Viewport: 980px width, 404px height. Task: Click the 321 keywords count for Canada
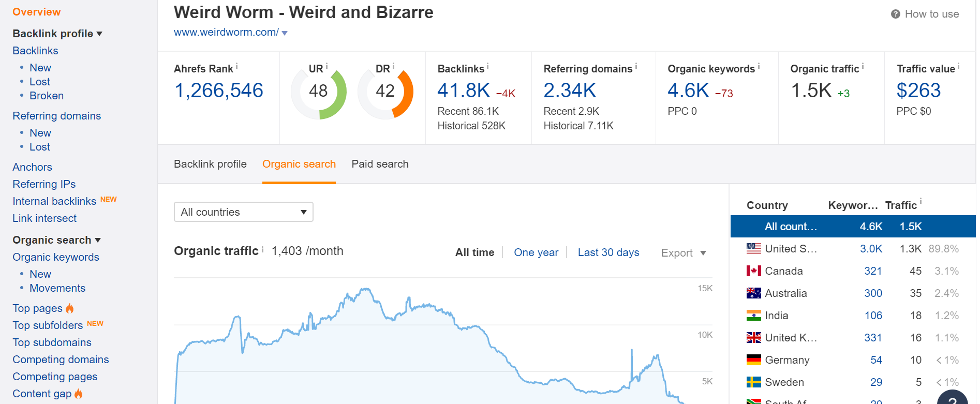(x=873, y=271)
